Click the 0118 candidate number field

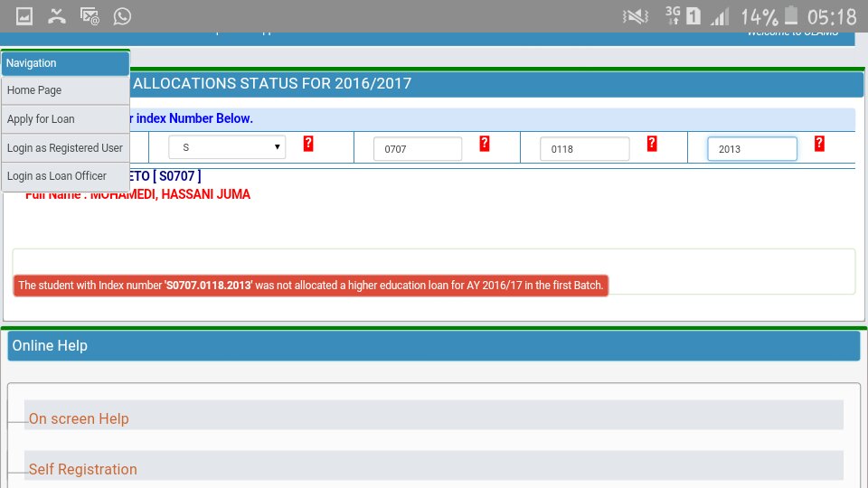click(x=585, y=149)
